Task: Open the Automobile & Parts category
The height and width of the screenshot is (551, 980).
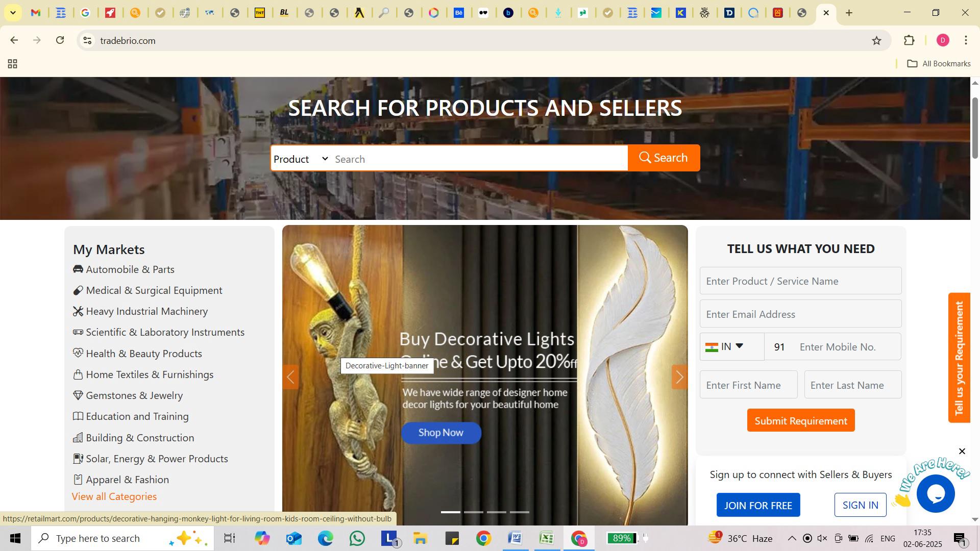Action: 130,269
